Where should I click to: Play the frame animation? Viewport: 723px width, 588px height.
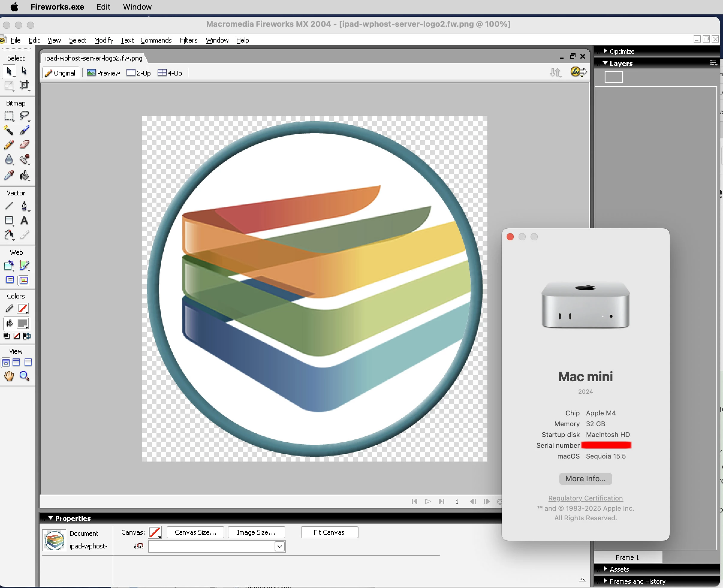tap(427, 501)
